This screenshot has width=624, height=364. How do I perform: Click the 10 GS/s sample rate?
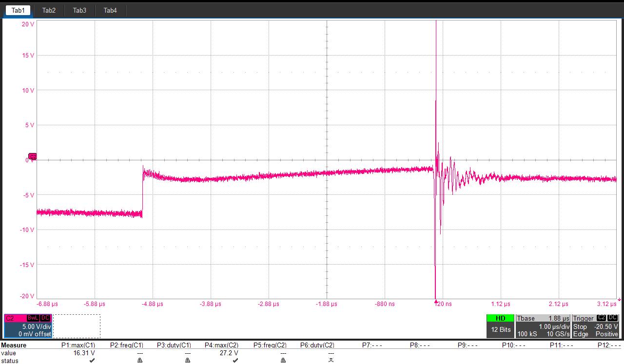(558, 334)
